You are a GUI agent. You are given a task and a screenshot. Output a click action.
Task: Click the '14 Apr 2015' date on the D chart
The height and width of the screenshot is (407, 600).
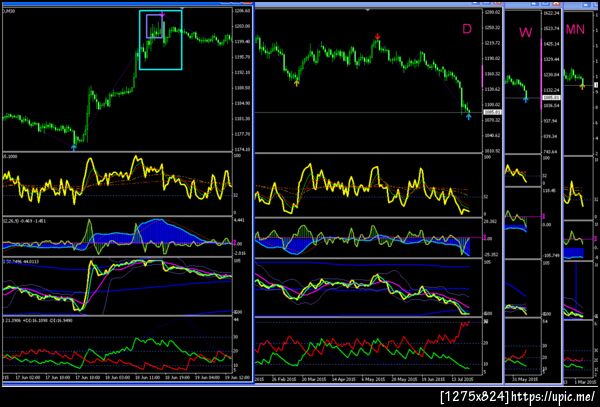[343, 379]
